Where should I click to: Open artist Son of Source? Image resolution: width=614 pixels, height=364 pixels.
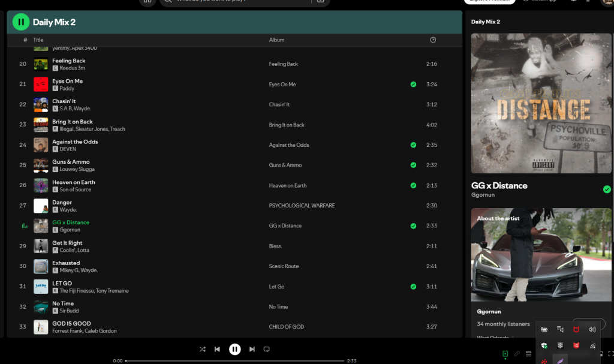75,189
